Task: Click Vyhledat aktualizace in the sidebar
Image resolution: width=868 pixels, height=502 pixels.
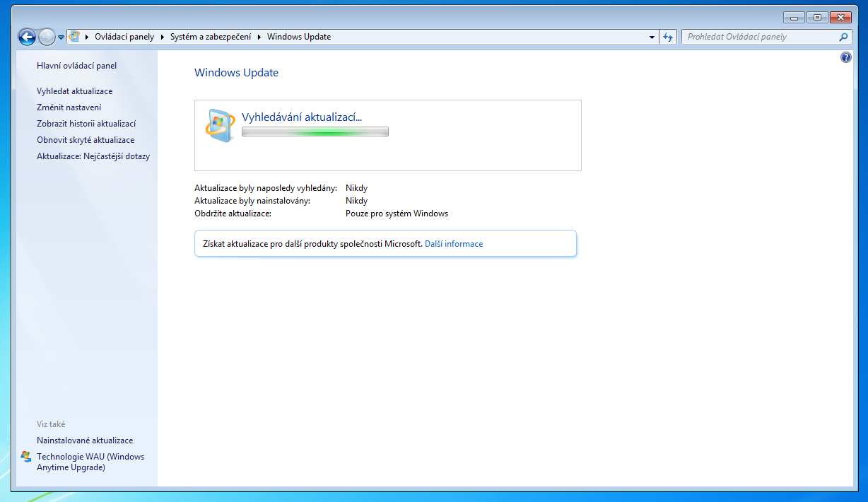Action: (75, 91)
